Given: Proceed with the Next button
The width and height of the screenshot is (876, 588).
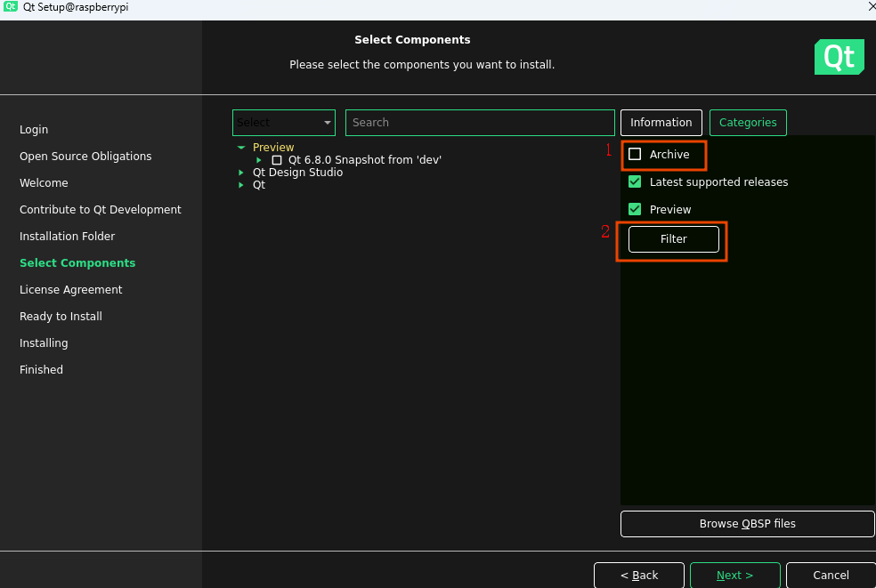Looking at the screenshot, I should tap(734, 576).
